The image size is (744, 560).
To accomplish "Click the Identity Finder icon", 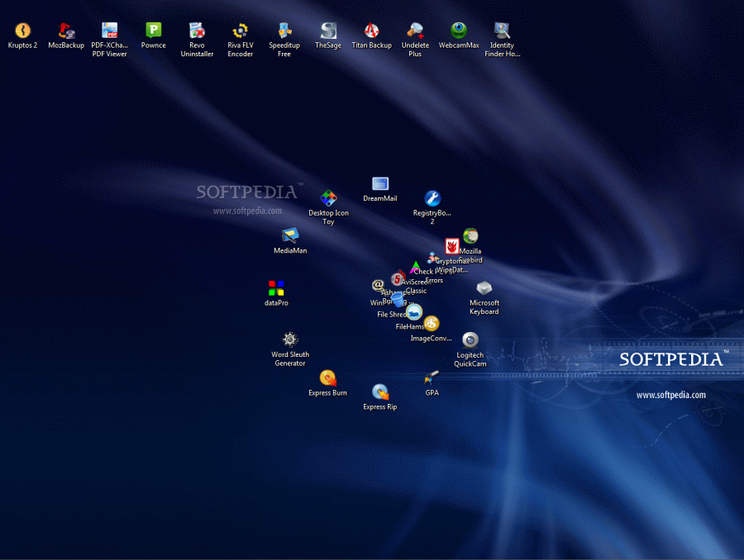I will [502, 31].
